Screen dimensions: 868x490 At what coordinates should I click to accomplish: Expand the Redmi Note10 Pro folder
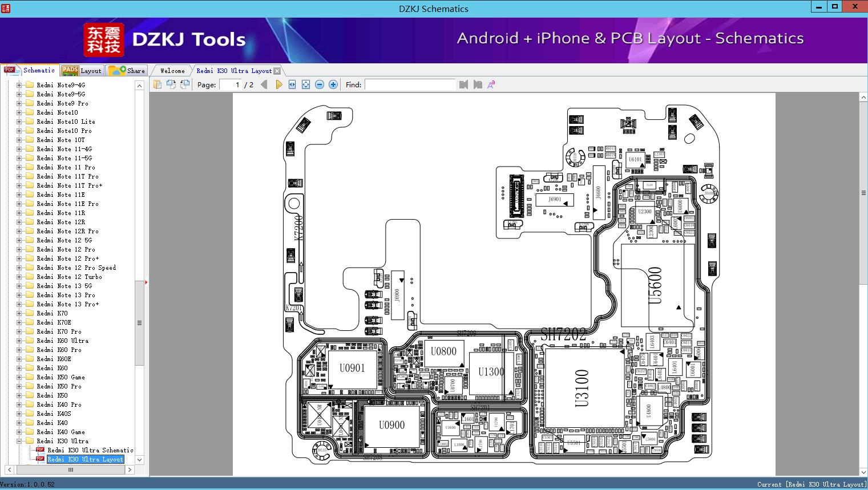(19, 131)
